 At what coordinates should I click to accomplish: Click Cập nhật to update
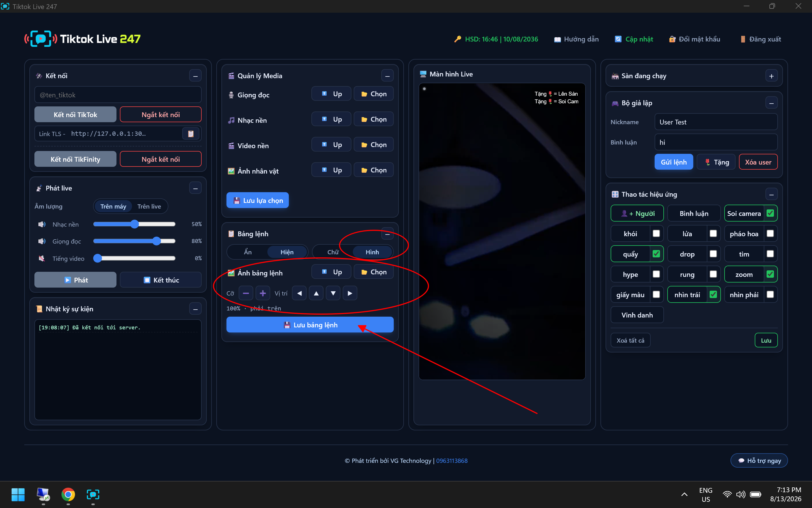pyautogui.click(x=634, y=39)
